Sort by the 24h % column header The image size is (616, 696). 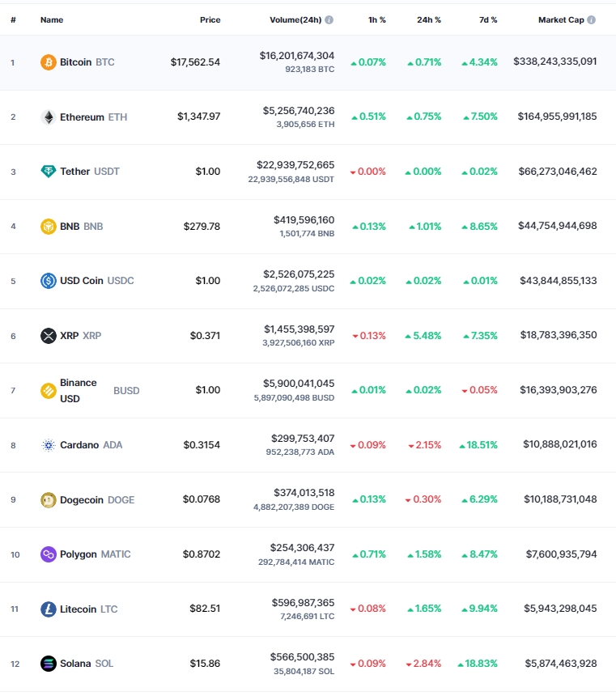pos(428,20)
